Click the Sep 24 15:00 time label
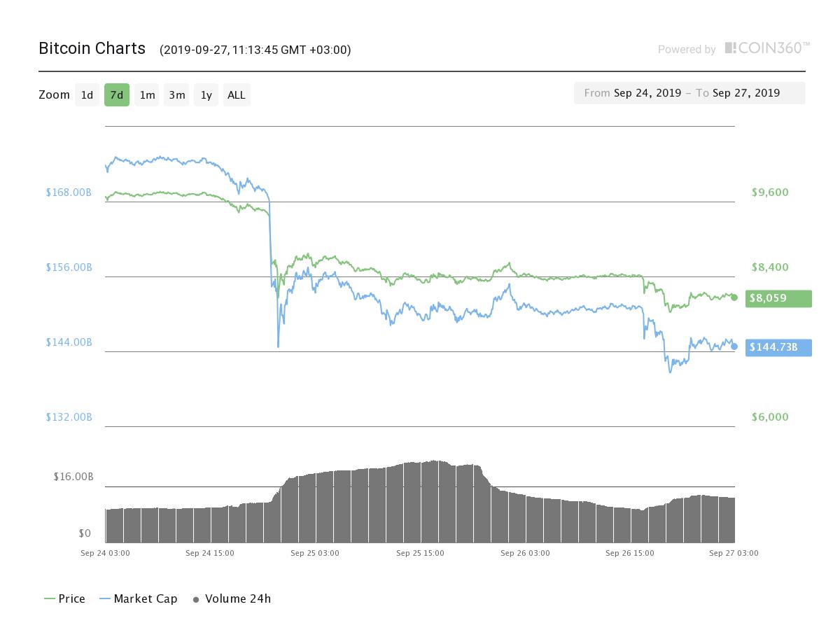 pos(210,553)
